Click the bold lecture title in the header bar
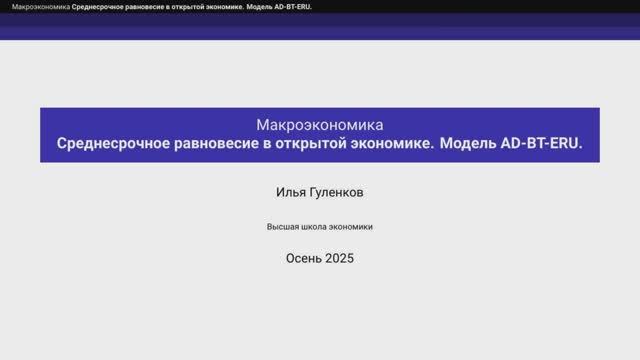 [x=192, y=7]
